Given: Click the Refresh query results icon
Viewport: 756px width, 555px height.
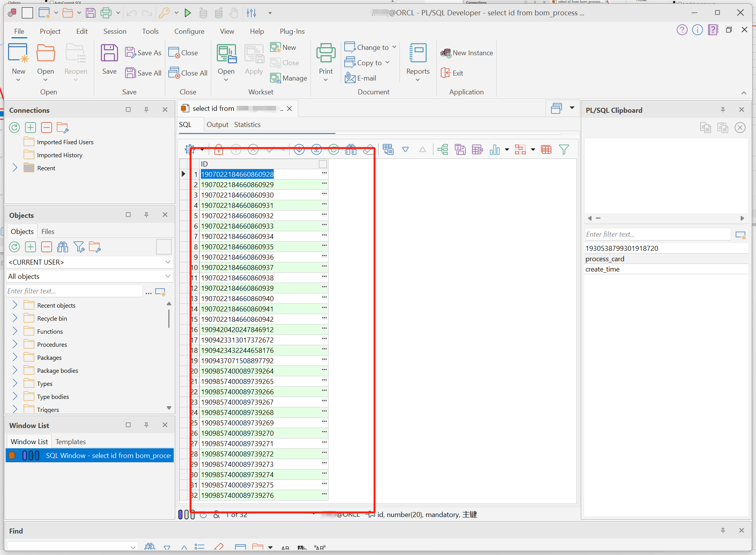Looking at the screenshot, I should point(334,150).
